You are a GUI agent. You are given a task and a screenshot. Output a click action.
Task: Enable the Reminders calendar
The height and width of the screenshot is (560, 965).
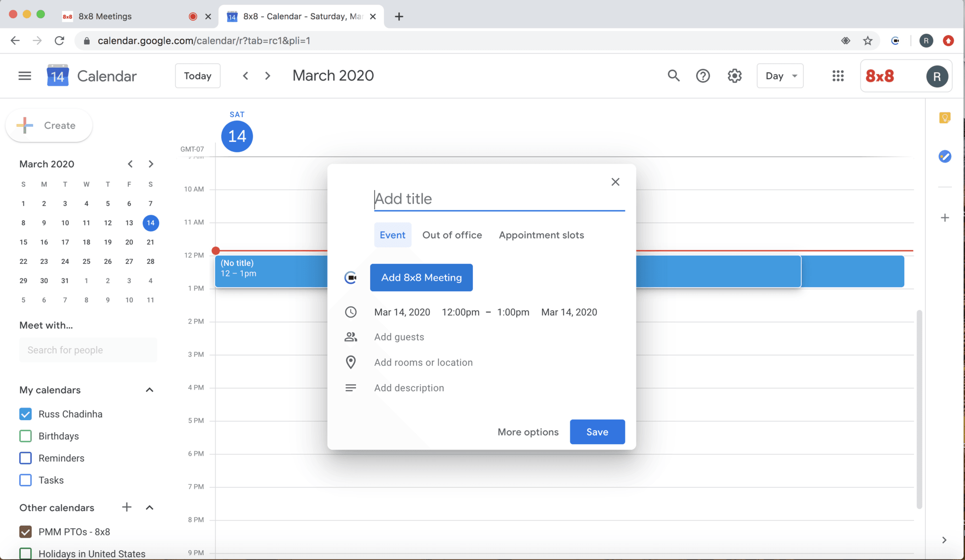click(26, 458)
